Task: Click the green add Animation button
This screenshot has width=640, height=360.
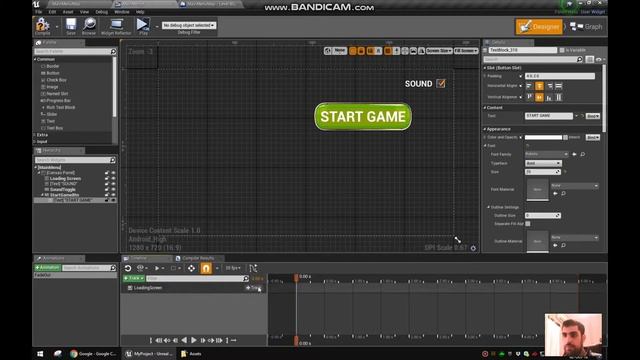Action: 47,268
